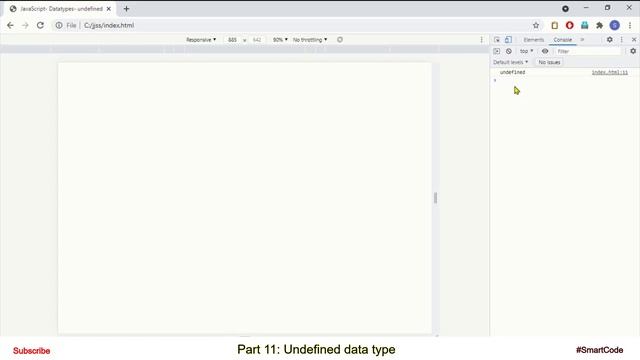Click the browser forward arrow

point(25,25)
